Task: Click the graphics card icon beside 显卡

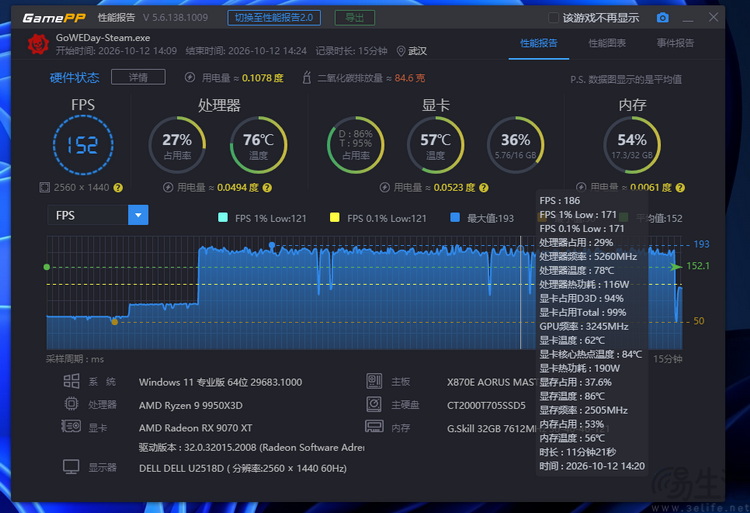Action: coord(71,426)
